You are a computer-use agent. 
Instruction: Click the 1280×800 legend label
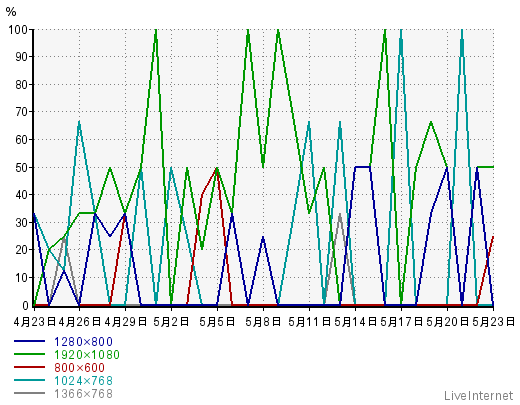pos(83,342)
